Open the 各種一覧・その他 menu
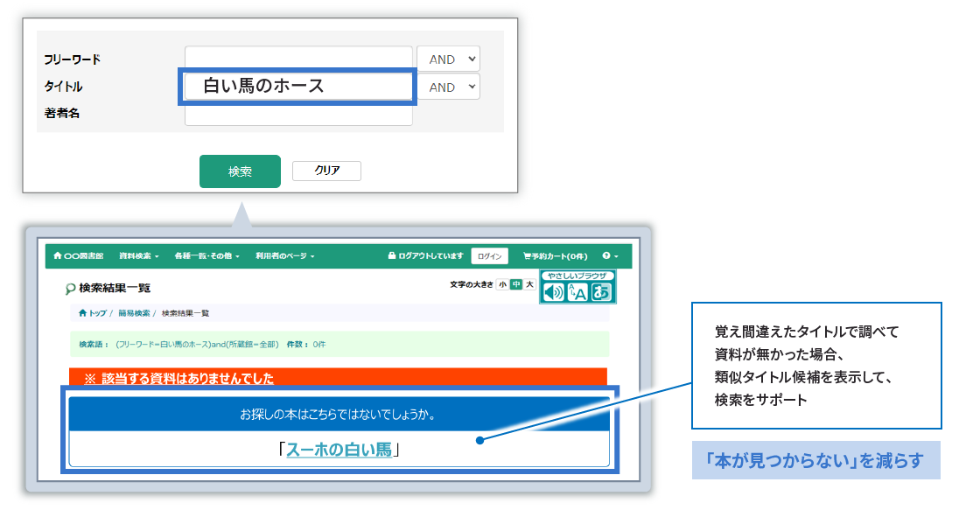This screenshot has height=510, width=980. [205, 255]
